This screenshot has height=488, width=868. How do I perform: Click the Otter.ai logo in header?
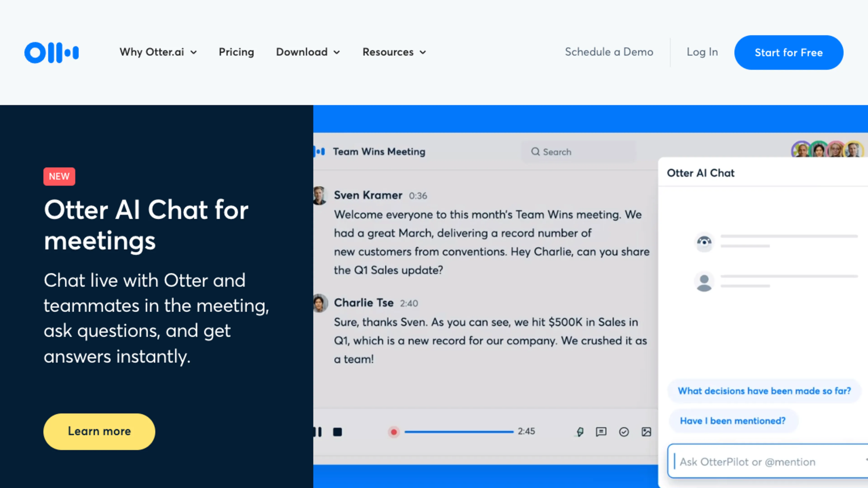point(52,53)
